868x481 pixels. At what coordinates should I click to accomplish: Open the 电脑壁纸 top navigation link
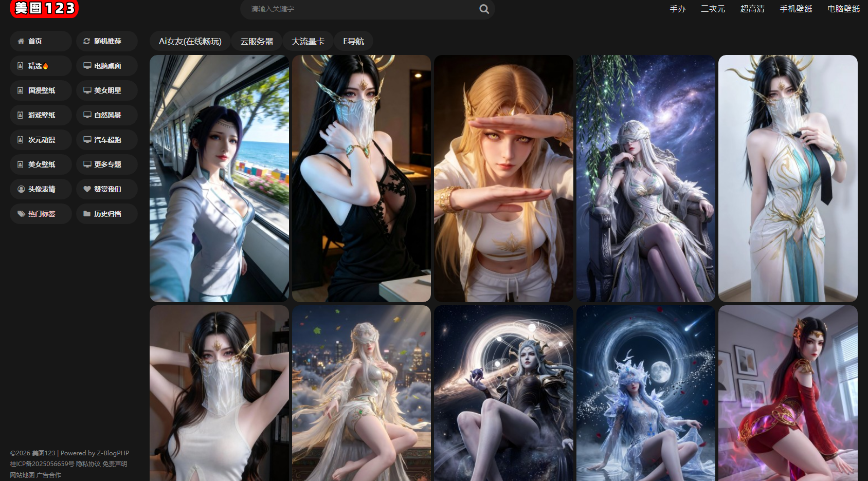[843, 9]
